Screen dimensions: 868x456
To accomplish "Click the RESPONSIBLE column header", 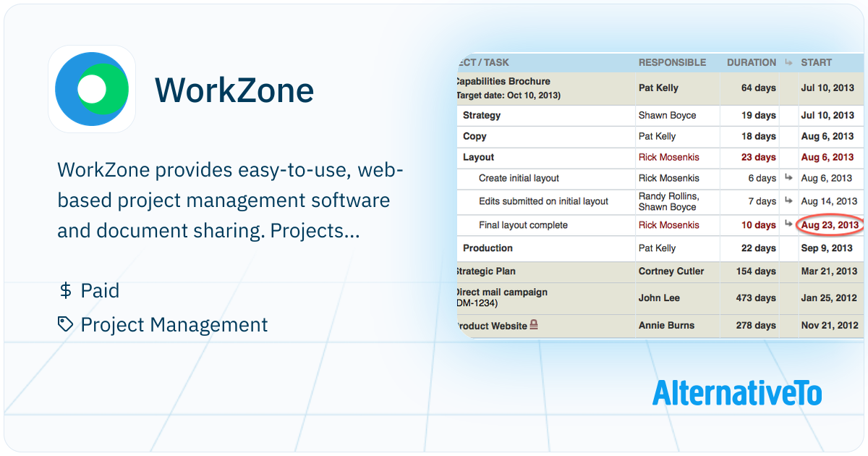I will click(672, 63).
